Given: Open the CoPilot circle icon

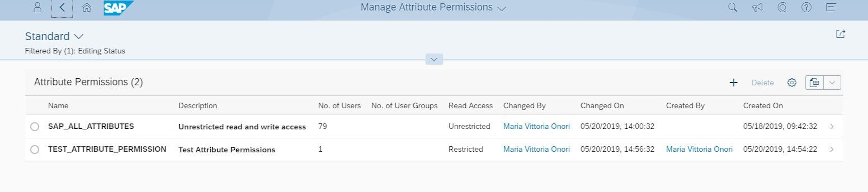Looking at the screenshot, I should point(782,7).
